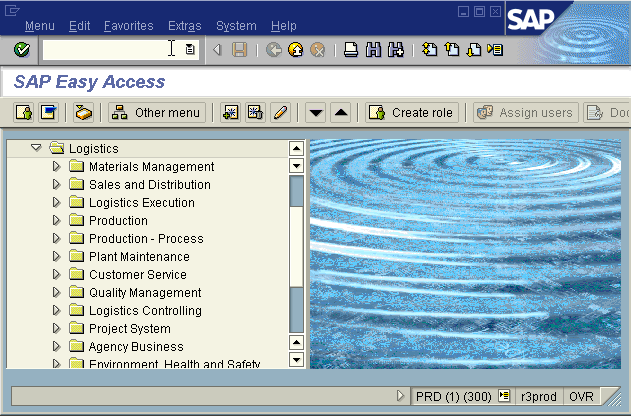Screen dimensions: 631x416
Task: Click the Move favorites down arrow icon
Action: pos(316,113)
